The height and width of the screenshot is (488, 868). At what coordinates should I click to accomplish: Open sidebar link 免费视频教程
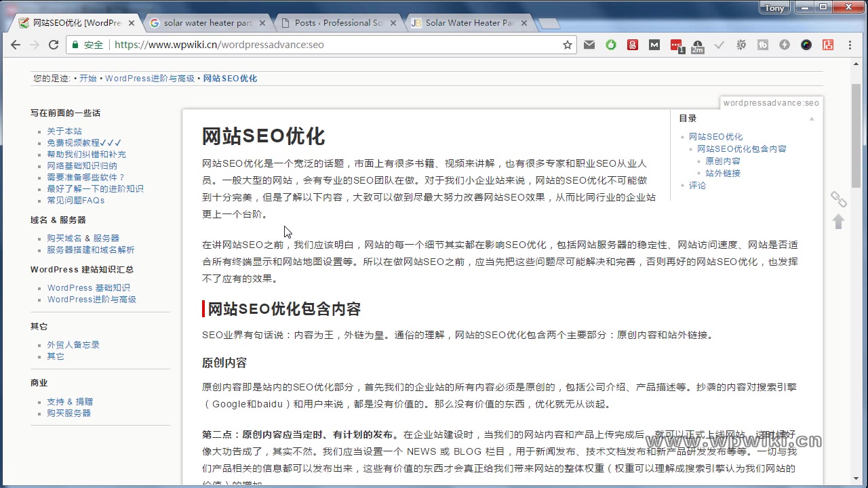[84, 143]
